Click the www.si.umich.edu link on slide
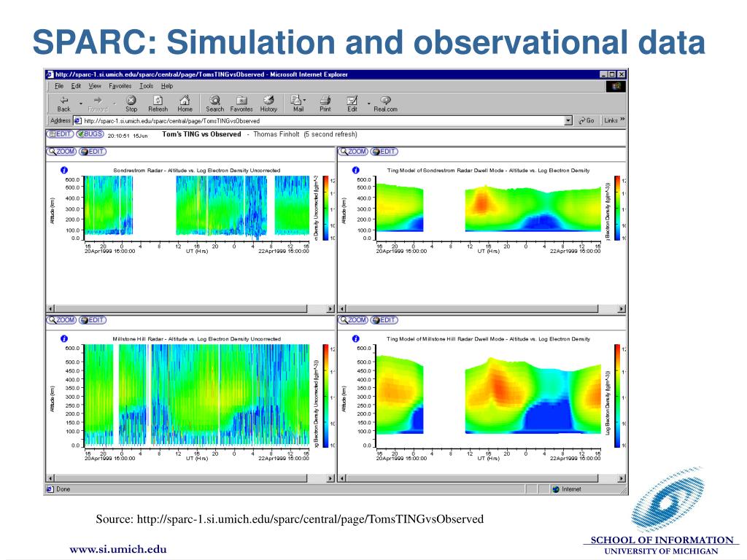Image resolution: width=747 pixels, height=560 pixels. coord(118,549)
